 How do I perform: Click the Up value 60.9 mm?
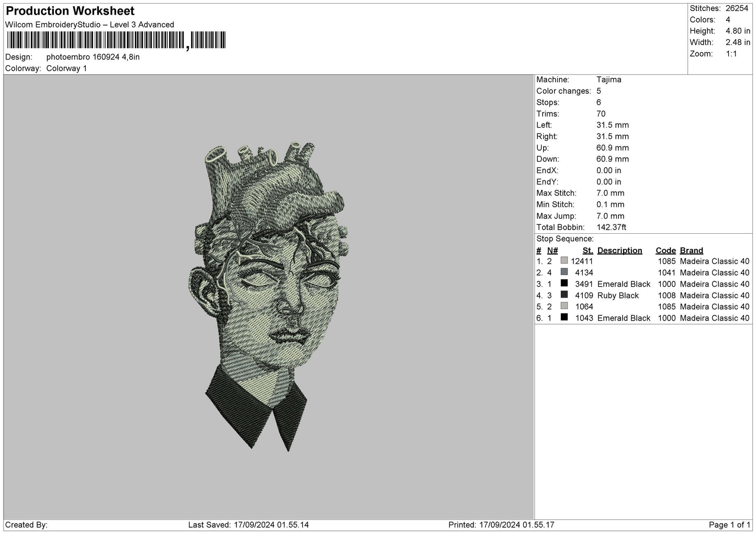point(613,148)
